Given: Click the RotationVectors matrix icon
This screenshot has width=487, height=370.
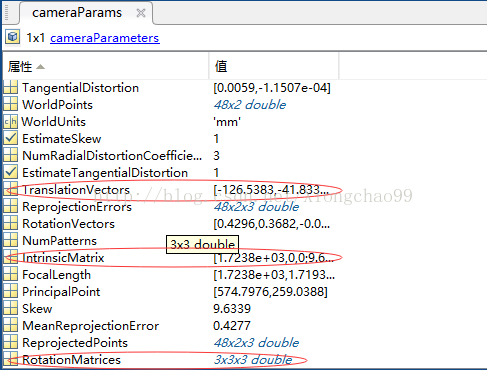Looking at the screenshot, I should (10, 224).
